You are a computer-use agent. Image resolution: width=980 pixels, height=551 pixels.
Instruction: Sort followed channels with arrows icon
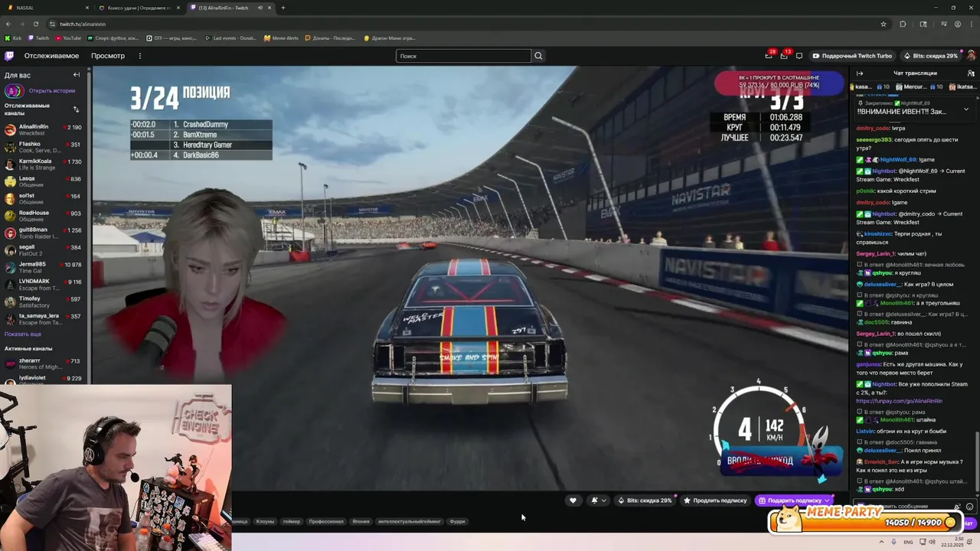76,109
